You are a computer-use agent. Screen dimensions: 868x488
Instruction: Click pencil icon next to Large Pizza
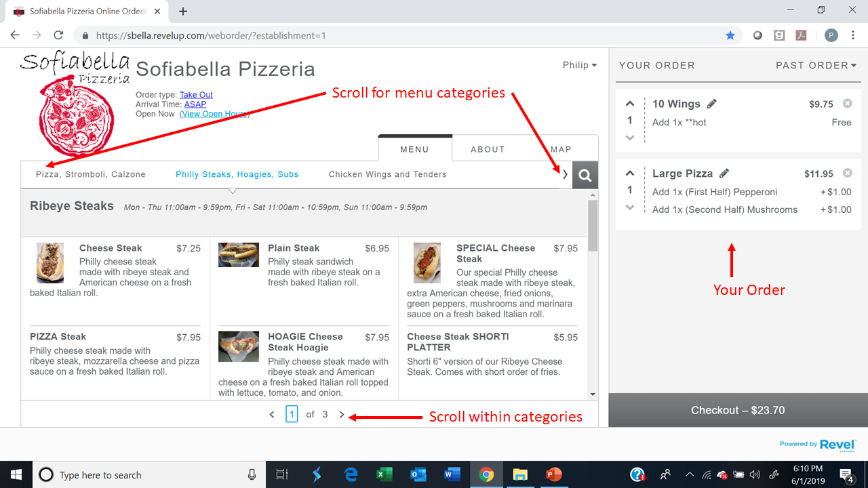coord(724,174)
